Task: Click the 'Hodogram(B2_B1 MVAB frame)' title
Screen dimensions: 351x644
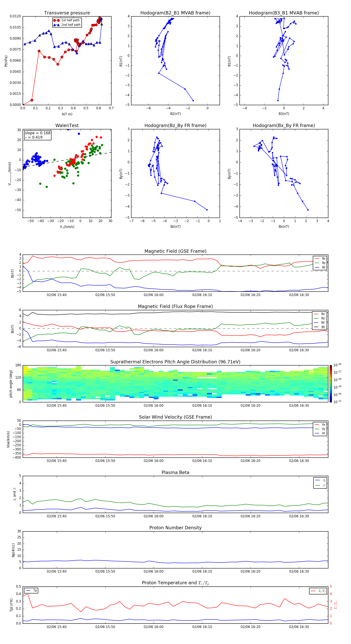Action: (175, 13)
